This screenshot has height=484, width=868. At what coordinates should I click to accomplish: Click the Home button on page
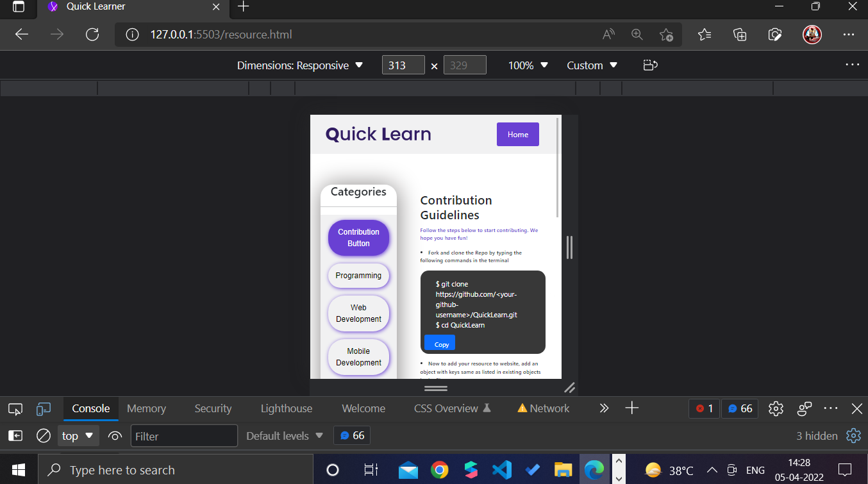point(518,135)
